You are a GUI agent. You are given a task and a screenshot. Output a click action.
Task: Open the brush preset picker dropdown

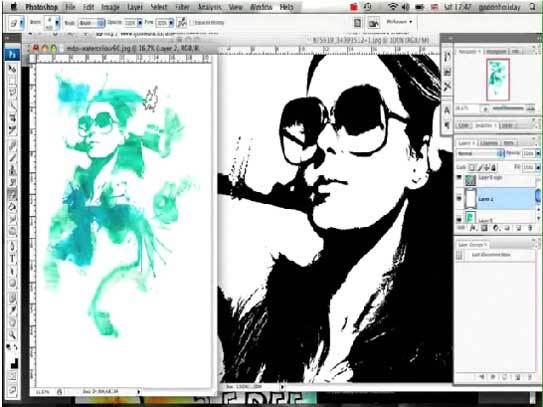click(x=57, y=23)
